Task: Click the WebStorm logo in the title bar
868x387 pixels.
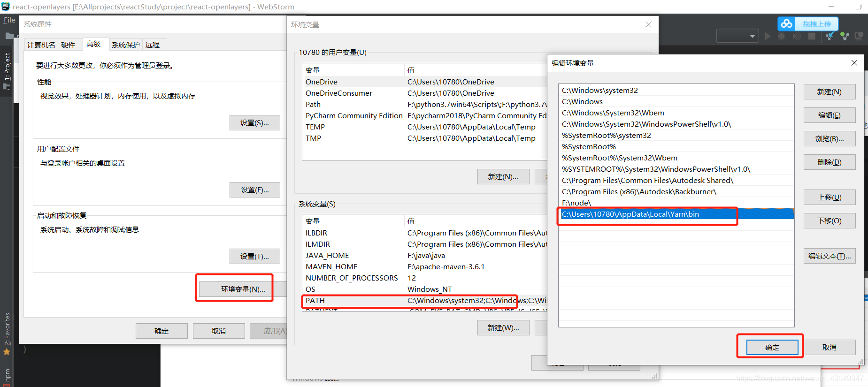Action: [x=6, y=7]
